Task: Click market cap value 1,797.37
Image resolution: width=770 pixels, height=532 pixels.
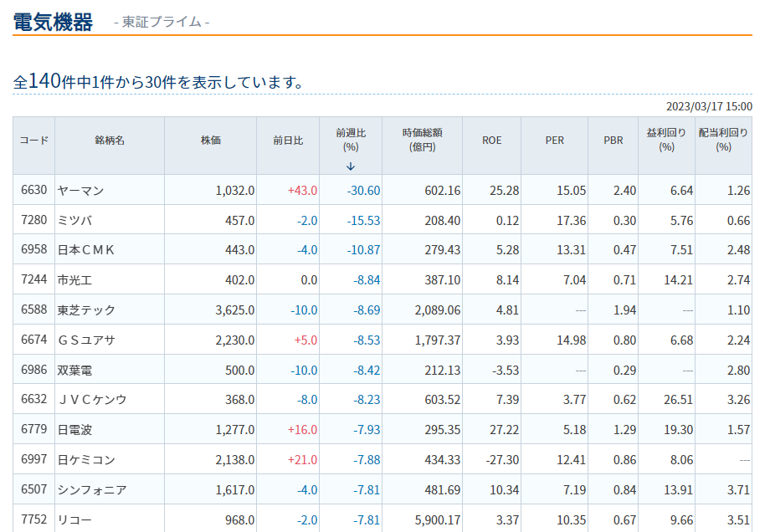Action: coord(438,340)
